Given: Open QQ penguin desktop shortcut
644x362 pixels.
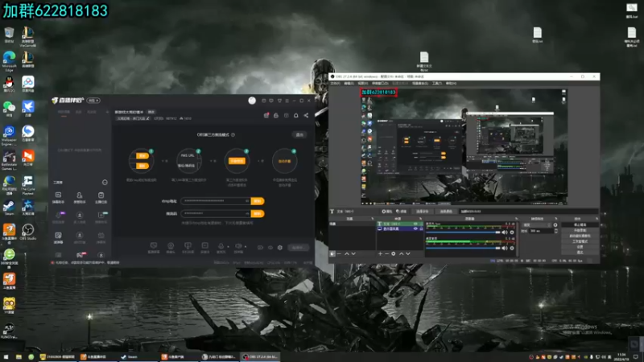Looking at the screenshot, I should 9,84.
